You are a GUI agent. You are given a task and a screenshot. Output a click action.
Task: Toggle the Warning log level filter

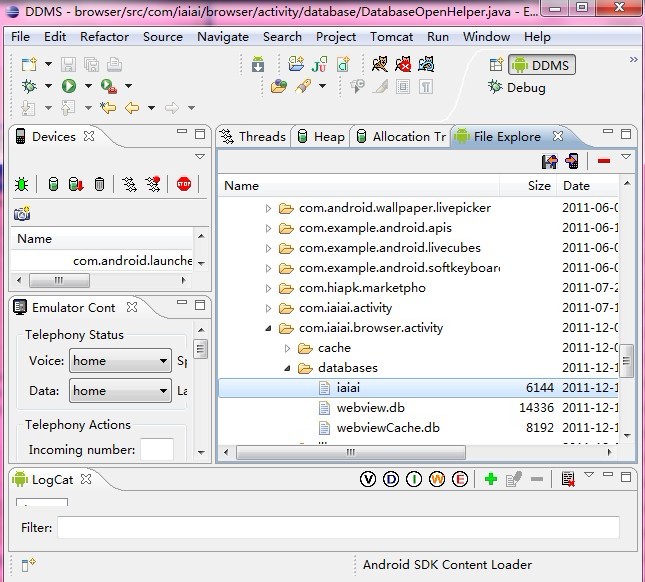pos(437,480)
